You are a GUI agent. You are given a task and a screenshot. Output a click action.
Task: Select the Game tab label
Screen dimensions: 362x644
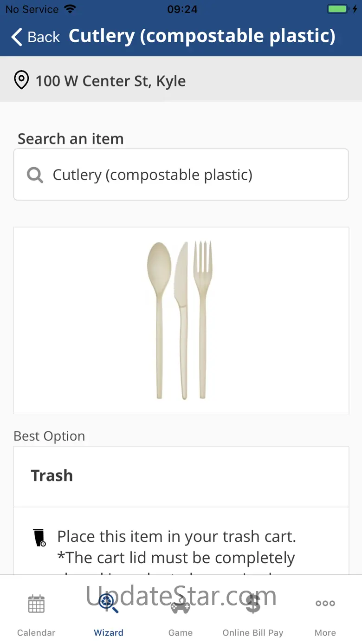[x=181, y=633]
